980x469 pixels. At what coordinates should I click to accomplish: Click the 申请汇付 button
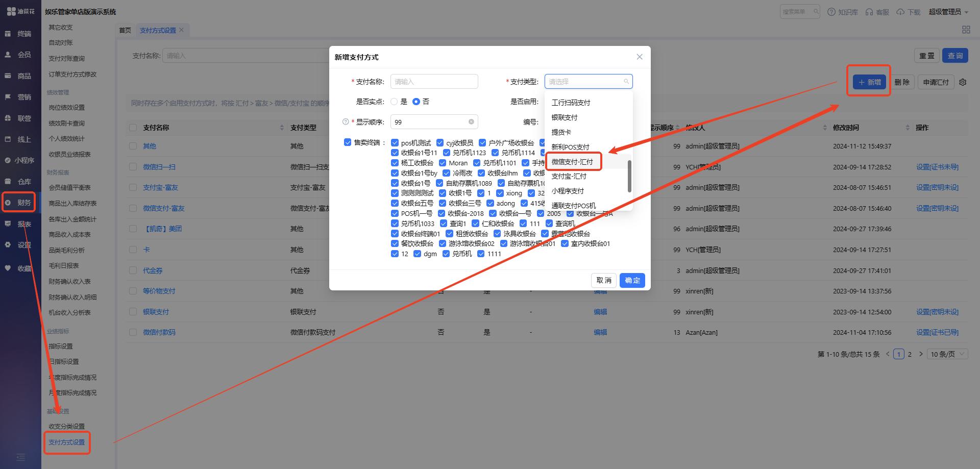point(936,82)
